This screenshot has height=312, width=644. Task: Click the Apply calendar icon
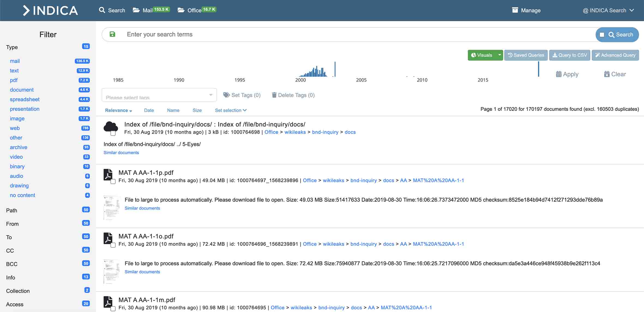(x=559, y=74)
